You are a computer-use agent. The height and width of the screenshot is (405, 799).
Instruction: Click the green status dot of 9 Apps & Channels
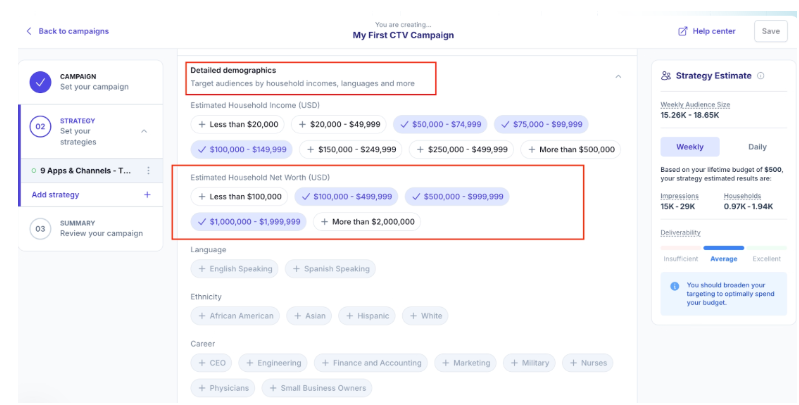click(x=34, y=171)
